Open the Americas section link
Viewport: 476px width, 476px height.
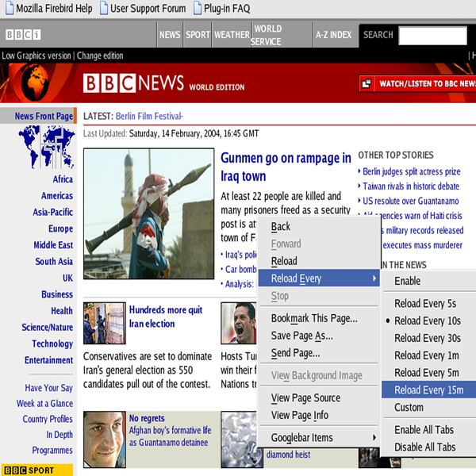(57, 195)
